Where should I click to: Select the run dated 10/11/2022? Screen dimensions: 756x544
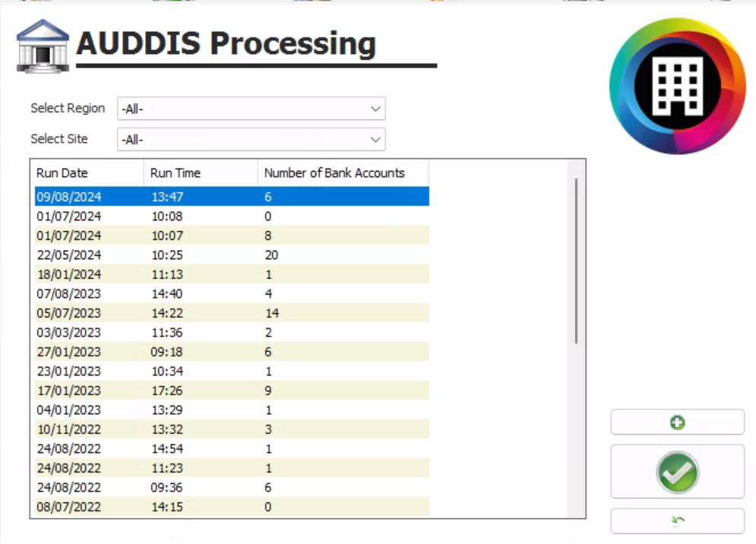click(232, 429)
